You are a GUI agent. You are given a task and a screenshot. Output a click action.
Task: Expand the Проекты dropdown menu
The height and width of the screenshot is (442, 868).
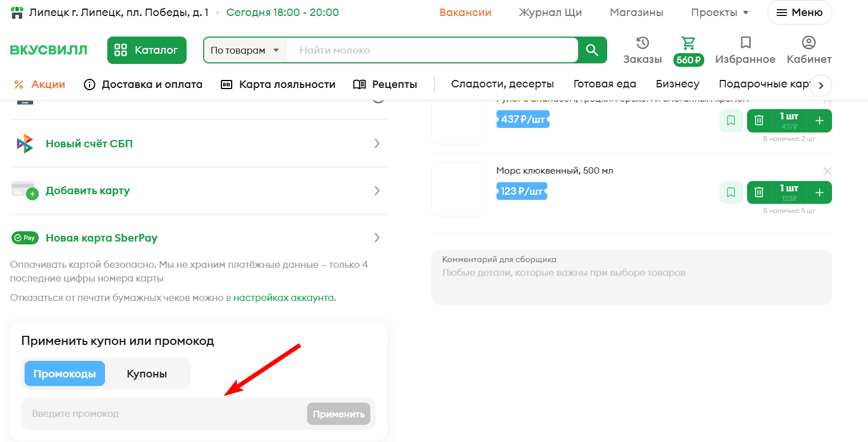[x=720, y=13]
